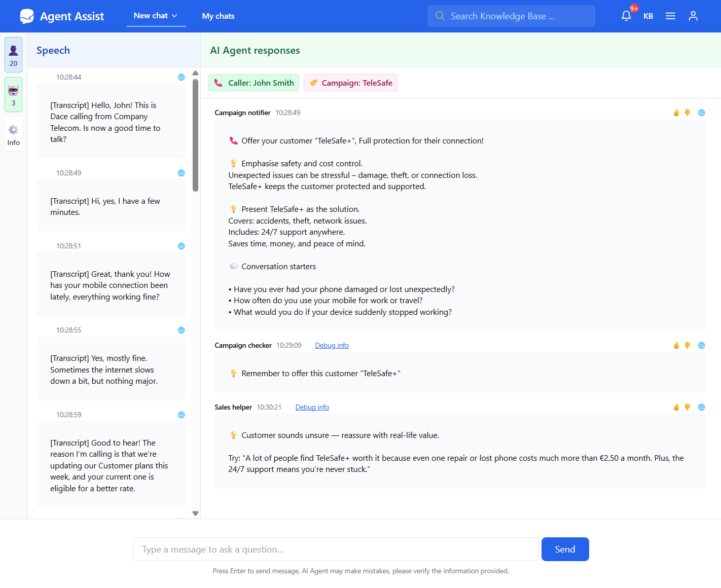The width and height of the screenshot is (721, 588).
Task: Open the notifications bell
Action: tap(626, 16)
